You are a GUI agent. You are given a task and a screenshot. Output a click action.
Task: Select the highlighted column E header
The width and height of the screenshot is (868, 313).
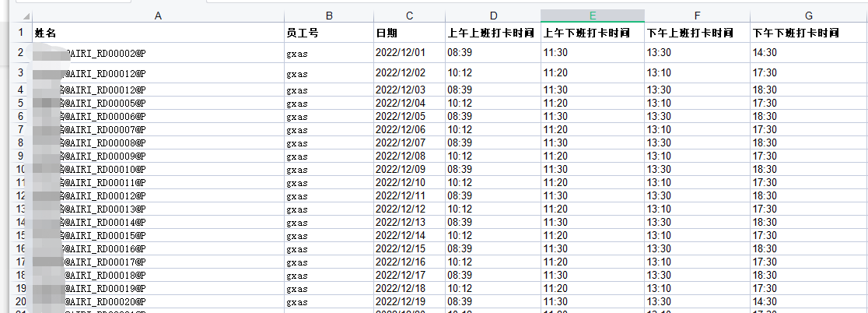pos(593,16)
